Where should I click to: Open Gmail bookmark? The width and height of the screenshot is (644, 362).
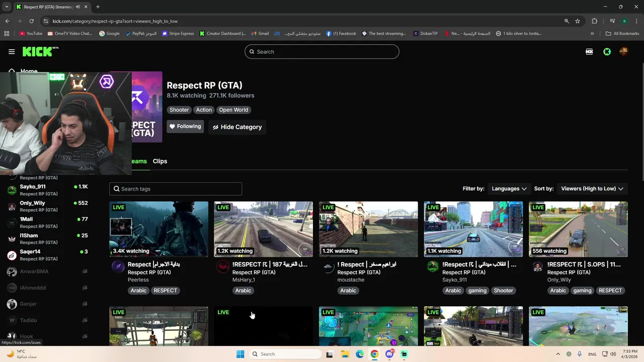click(260, 34)
